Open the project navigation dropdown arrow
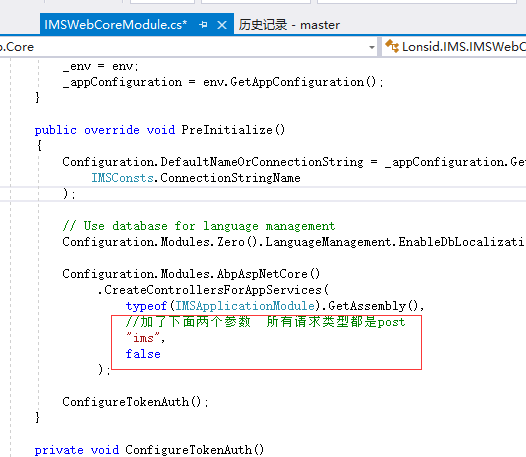 point(372,47)
